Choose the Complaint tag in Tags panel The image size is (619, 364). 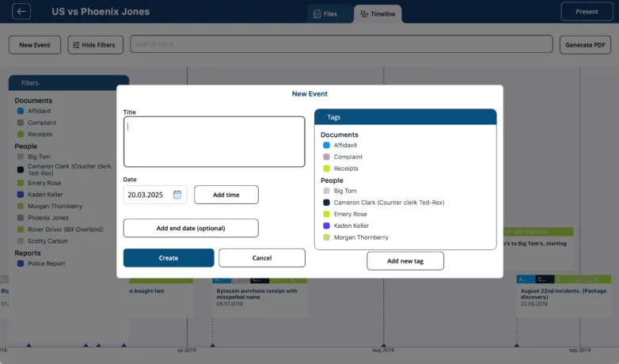(x=347, y=157)
